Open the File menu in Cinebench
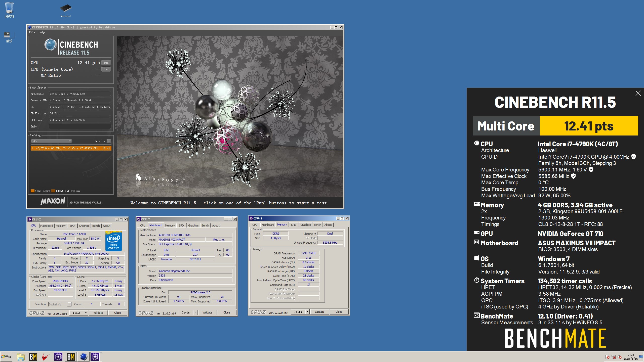 [x=32, y=32]
